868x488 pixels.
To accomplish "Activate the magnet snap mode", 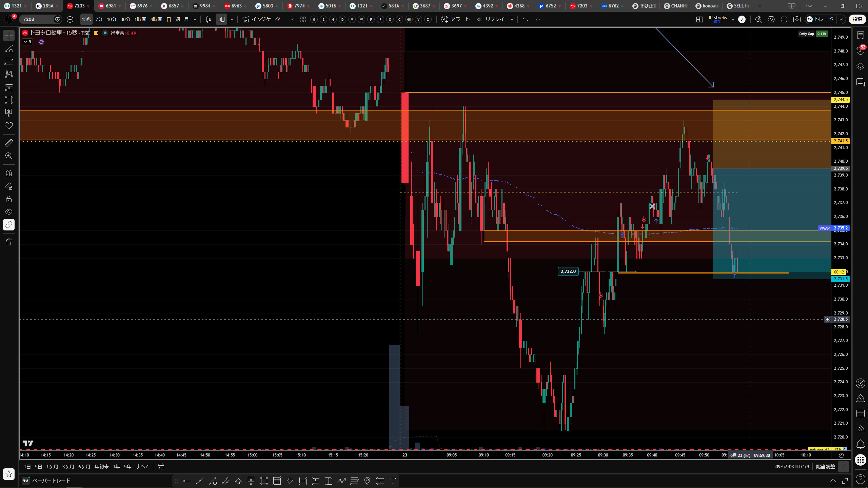I will pyautogui.click(x=9, y=173).
